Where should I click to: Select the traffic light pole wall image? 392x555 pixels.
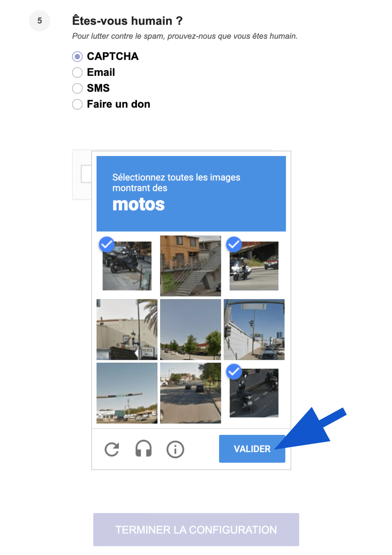[x=254, y=330]
